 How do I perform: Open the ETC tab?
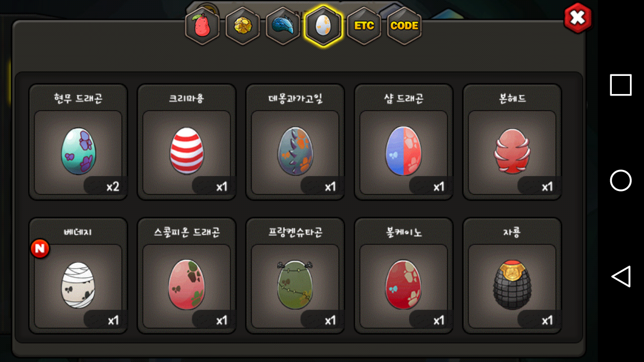point(364,26)
